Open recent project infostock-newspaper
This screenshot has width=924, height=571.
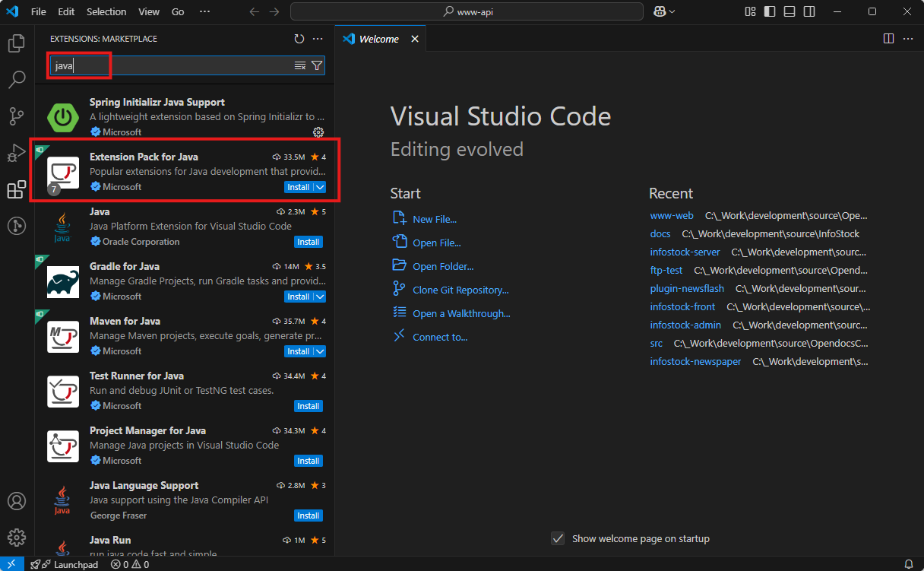[695, 361]
